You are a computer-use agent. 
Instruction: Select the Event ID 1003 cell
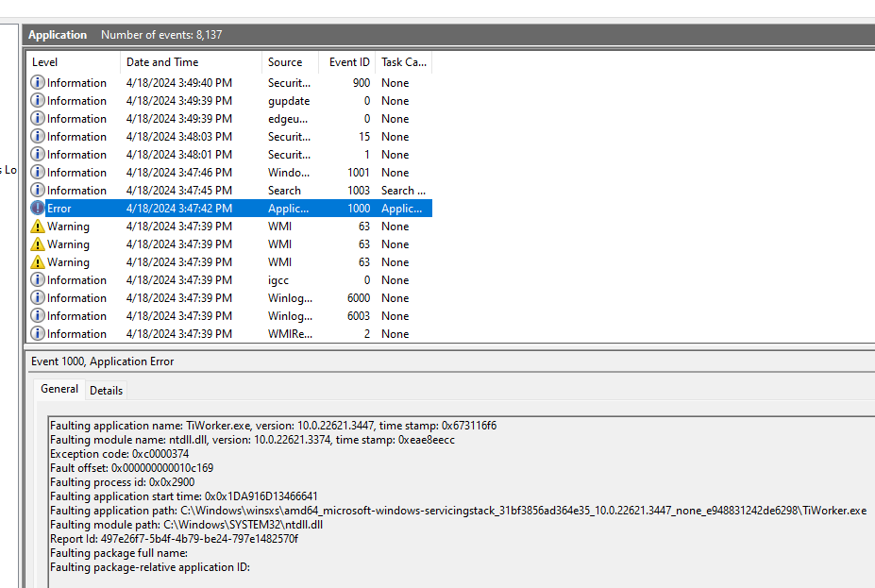tap(359, 191)
